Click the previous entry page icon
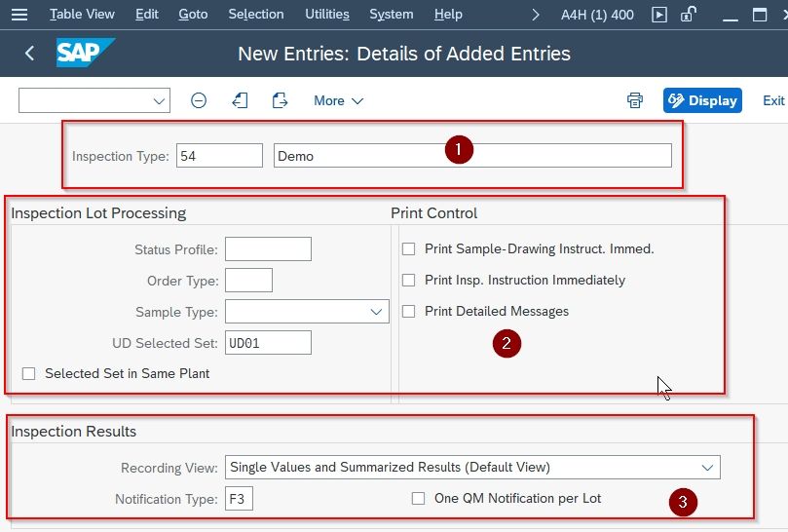788x532 pixels. click(x=240, y=100)
